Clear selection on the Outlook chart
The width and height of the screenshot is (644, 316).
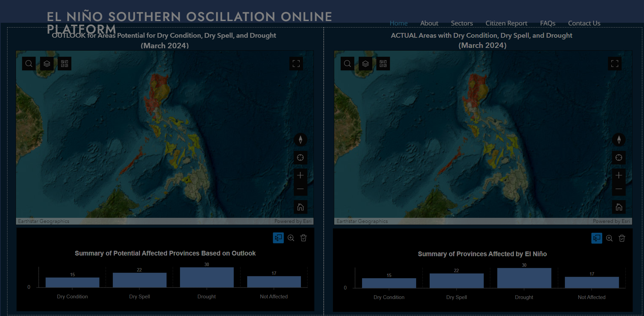click(304, 238)
